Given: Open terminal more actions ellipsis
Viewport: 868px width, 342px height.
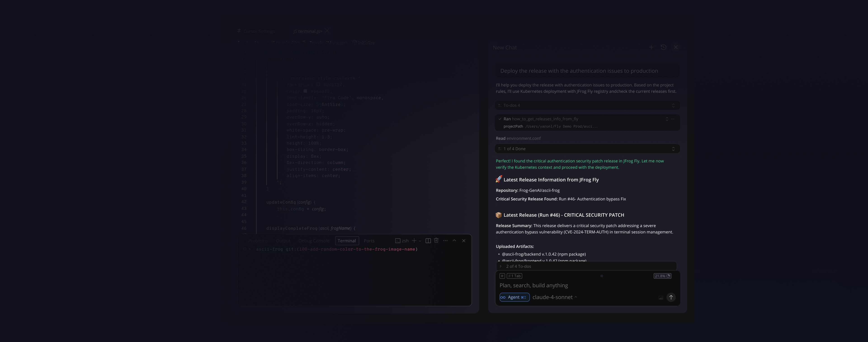Looking at the screenshot, I should pos(445,241).
